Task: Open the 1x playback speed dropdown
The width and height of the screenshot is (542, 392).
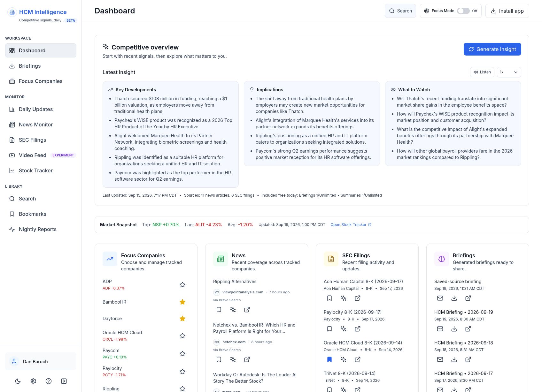Action: pos(509,72)
